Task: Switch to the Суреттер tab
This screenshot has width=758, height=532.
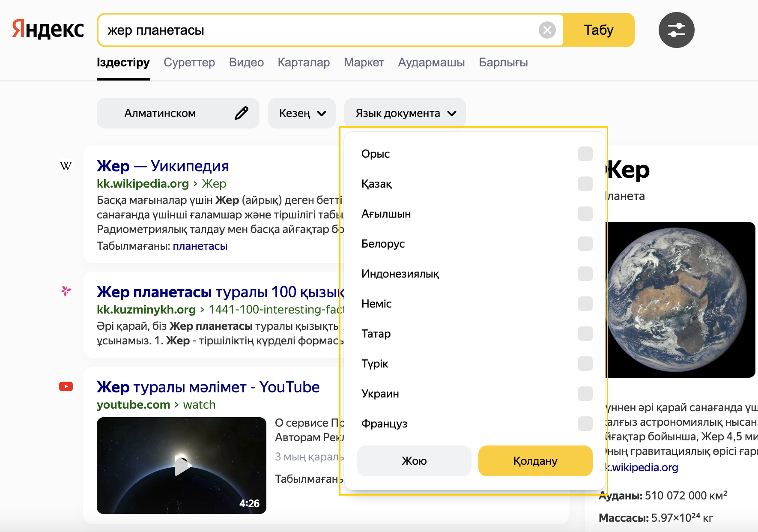Action: click(x=189, y=63)
